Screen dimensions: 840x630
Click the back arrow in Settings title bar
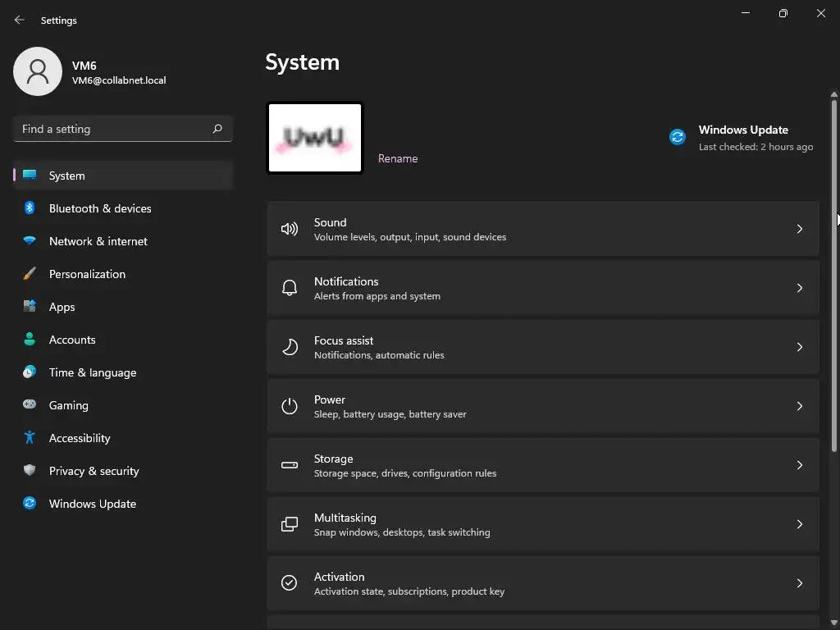(x=20, y=21)
